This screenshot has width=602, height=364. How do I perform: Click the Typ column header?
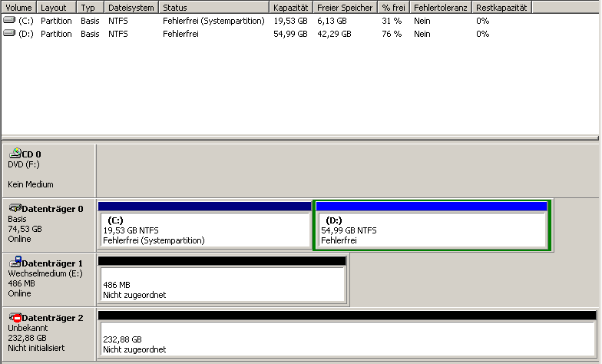coord(91,8)
